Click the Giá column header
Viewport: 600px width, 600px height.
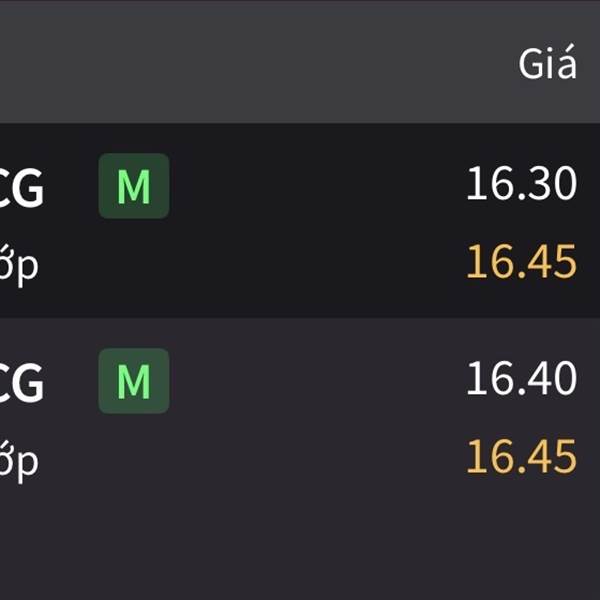coord(547,64)
